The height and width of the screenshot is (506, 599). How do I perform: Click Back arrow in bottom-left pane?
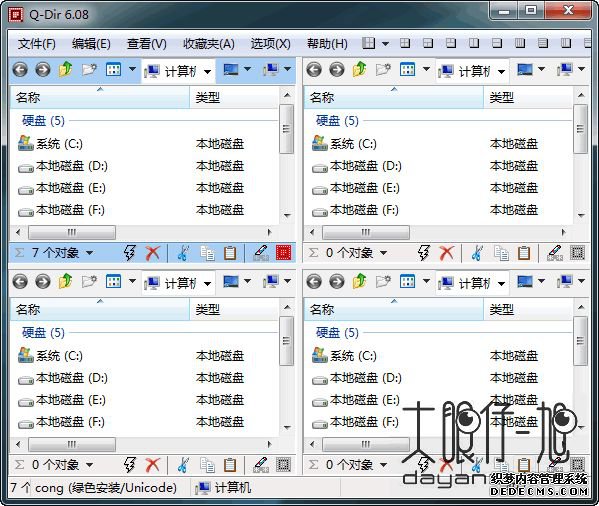(20, 282)
